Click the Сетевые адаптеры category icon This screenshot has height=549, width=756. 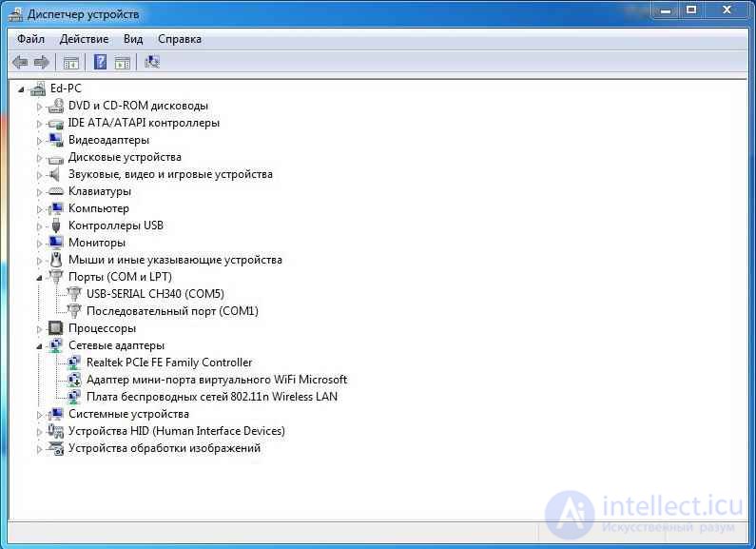(56, 345)
